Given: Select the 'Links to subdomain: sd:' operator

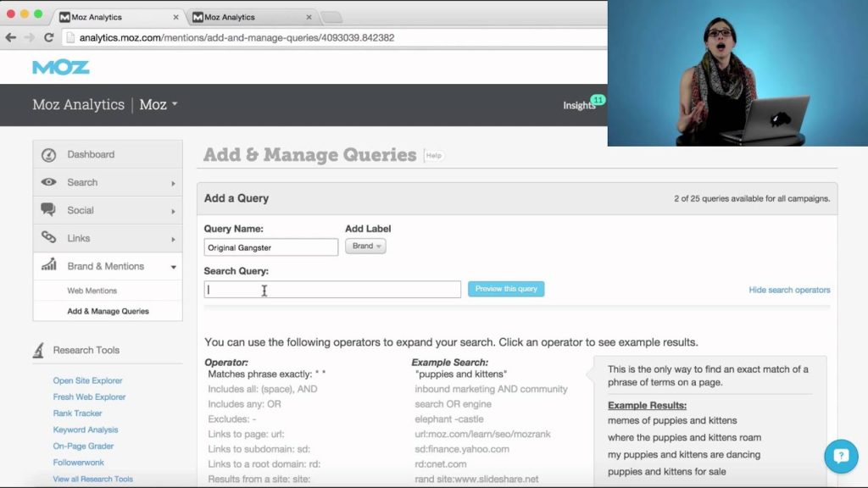Looking at the screenshot, I should (x=259, y=449).
